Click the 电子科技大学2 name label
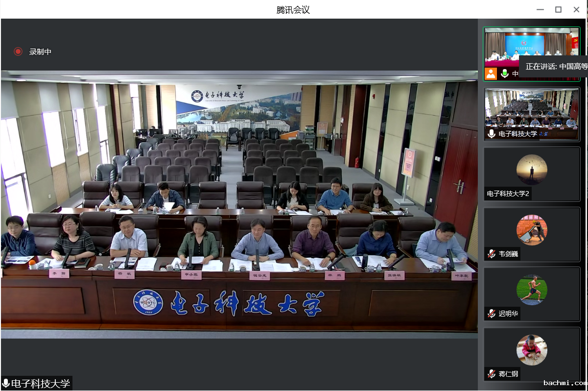588x391 pixels. 508,194
